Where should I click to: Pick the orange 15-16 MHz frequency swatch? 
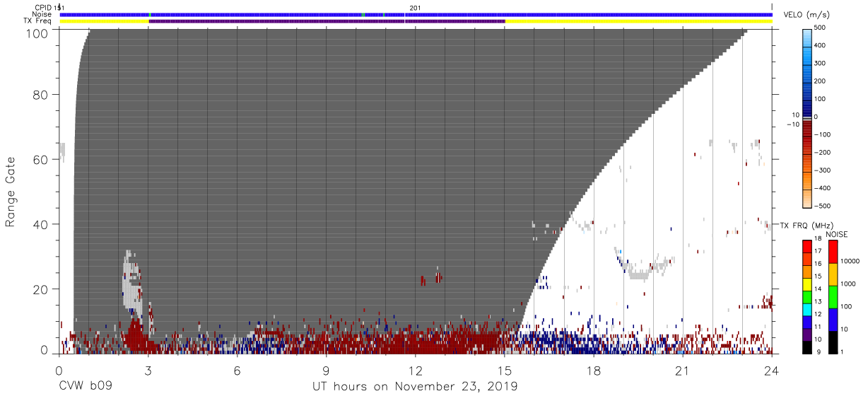[807, 272]
